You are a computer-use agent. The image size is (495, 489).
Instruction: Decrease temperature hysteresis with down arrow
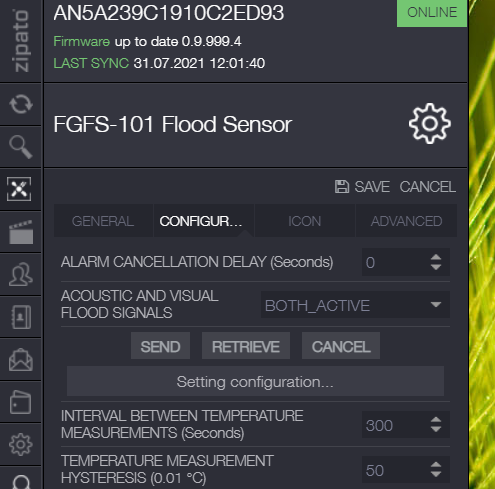click(x=436, y=475)
